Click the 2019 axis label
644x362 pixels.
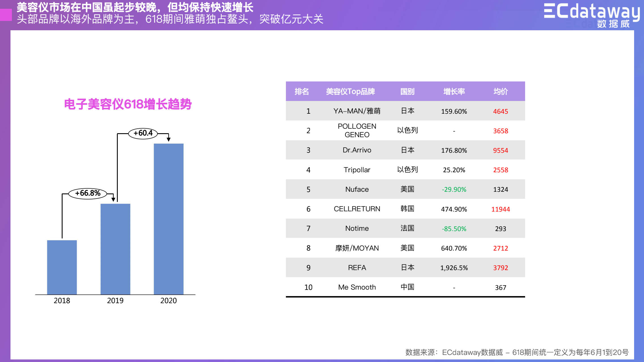pyautogui.click(x=115, y=300)
